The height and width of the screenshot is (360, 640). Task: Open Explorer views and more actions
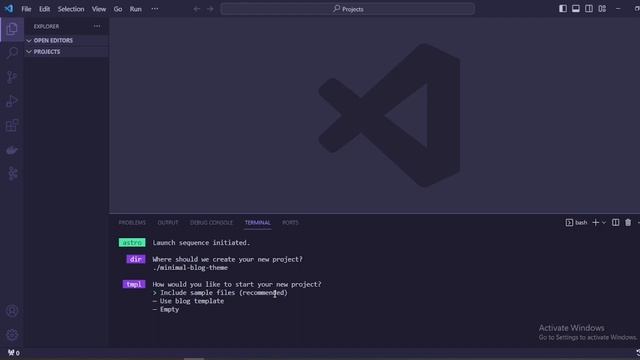pyautogui.click(x=97, y=26)
